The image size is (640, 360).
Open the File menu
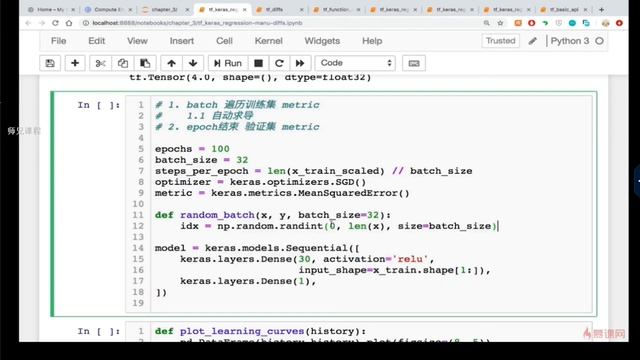(x=58, y=41)
